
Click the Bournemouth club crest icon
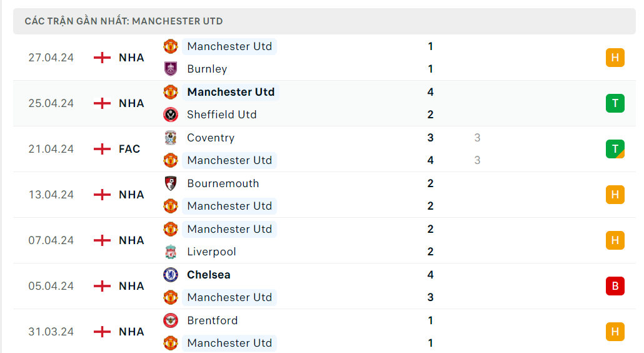tap(171, 183)
